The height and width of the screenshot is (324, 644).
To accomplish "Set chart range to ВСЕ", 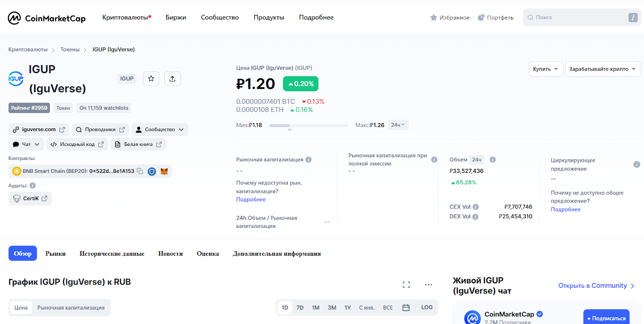I will [x=388, y=308].
